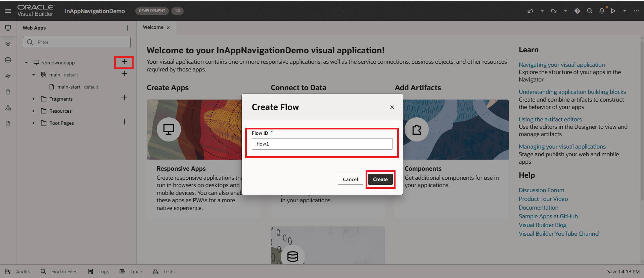The width and height of the screenshot is (644, 278).
Task: Click the plus icon beside Web Apps heading
Action: [127, 28]
